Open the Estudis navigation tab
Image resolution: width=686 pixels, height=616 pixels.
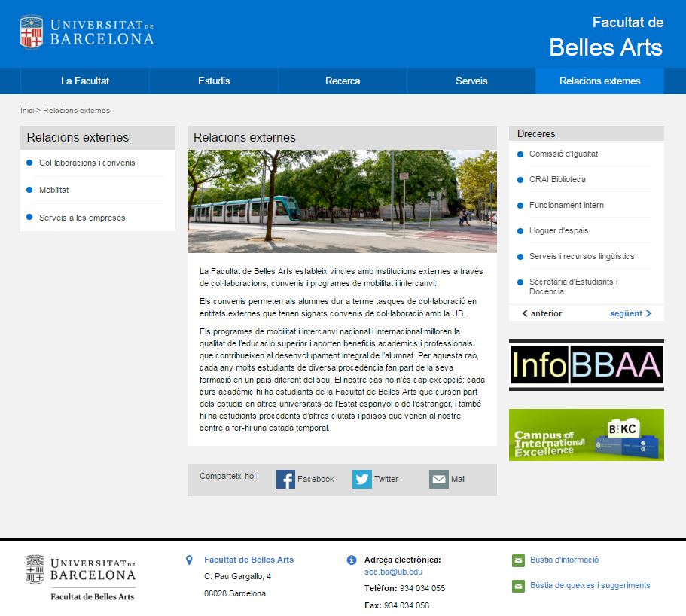pyautogui.click(x=214, y=81)
